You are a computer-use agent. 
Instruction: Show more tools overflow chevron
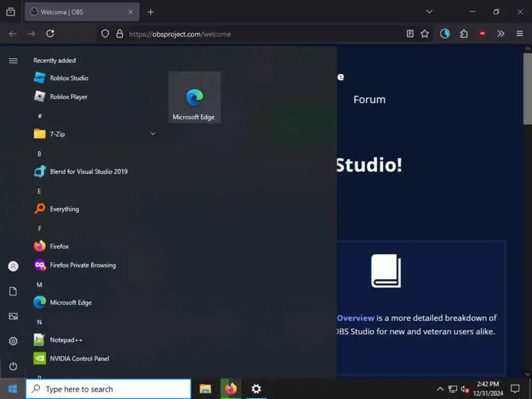pos(501,34)
